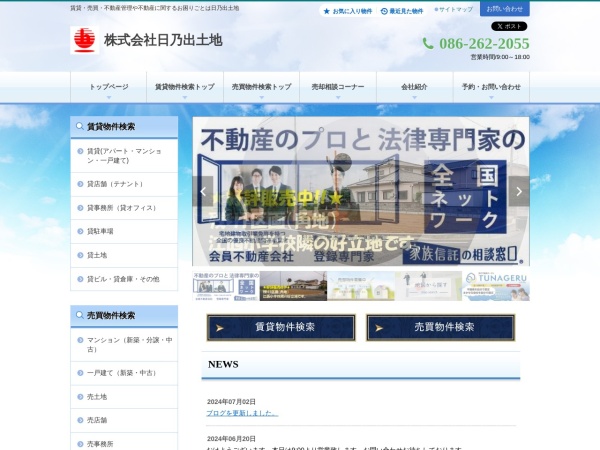Viewport: 600px width, 450px height.
Task: Click news date 2024年06月20日
Action: [231, 439]
